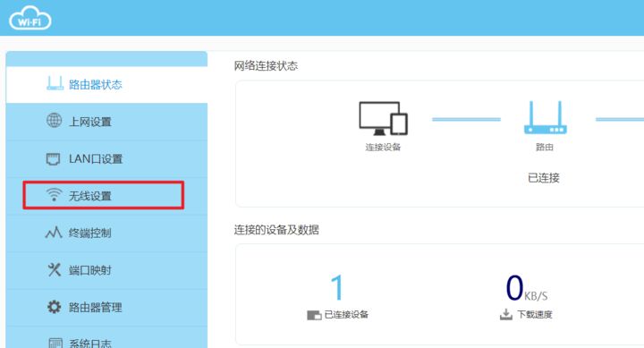Open the 端口映射 menu item
The height and width of the screenshot is (348, 644).
point(106,270)
